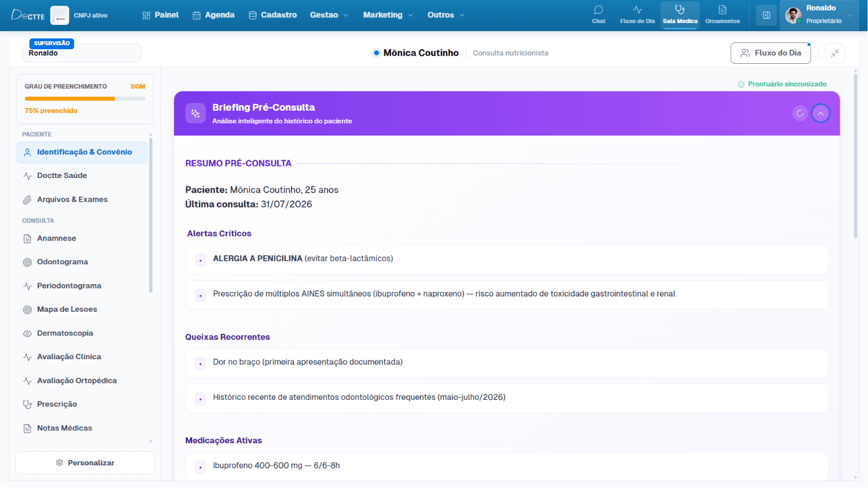
Task: Open Doctte Saúde section
Action: (83, 176)
